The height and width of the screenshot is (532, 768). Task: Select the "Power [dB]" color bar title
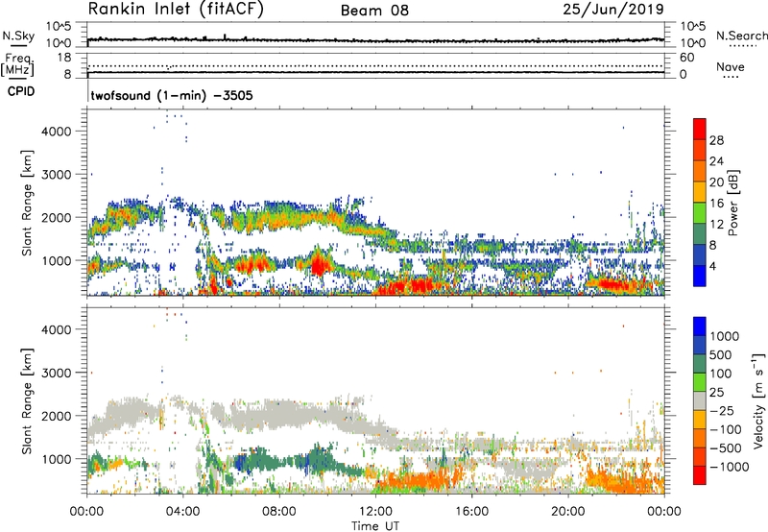click(x=732, y=203)
